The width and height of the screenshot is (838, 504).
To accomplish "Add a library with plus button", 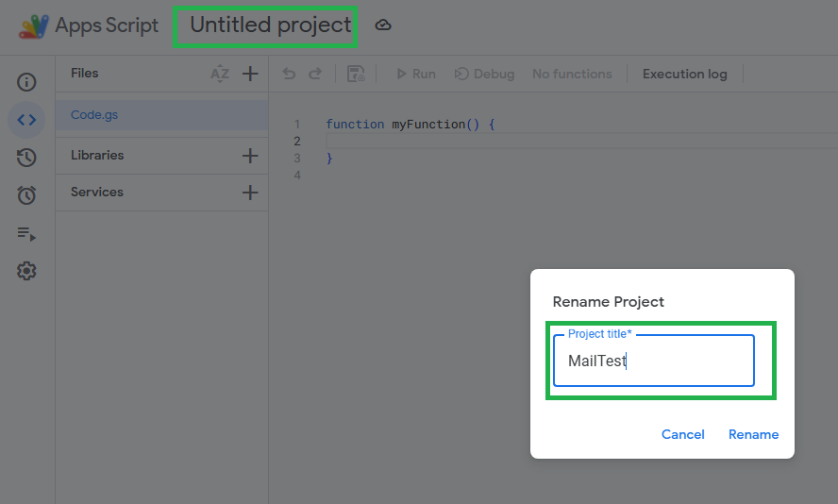I will [x=250, y=156].
